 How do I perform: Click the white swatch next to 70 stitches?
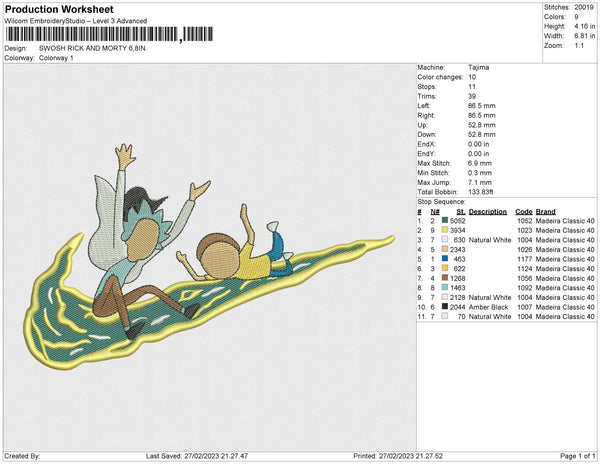pyautogui.click(x=444, y=316)
